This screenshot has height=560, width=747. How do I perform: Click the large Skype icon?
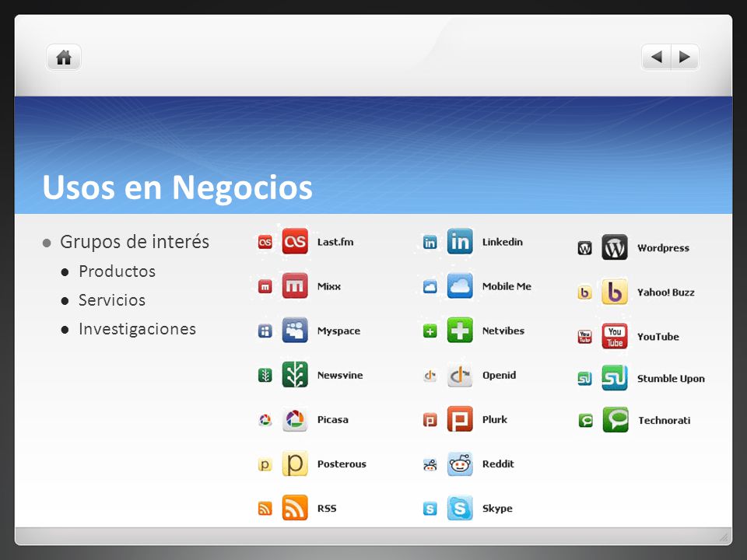point(460,508)
